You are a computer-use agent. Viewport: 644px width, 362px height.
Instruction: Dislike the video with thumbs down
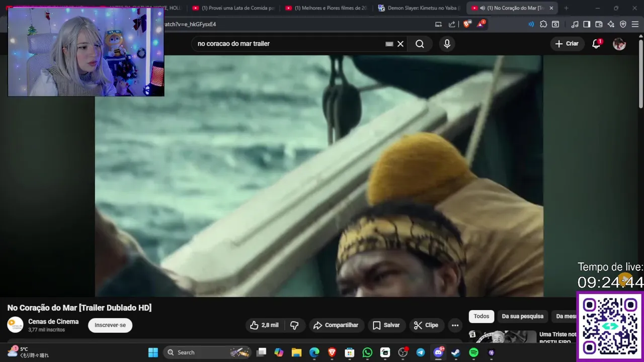(x=295, y=325)
